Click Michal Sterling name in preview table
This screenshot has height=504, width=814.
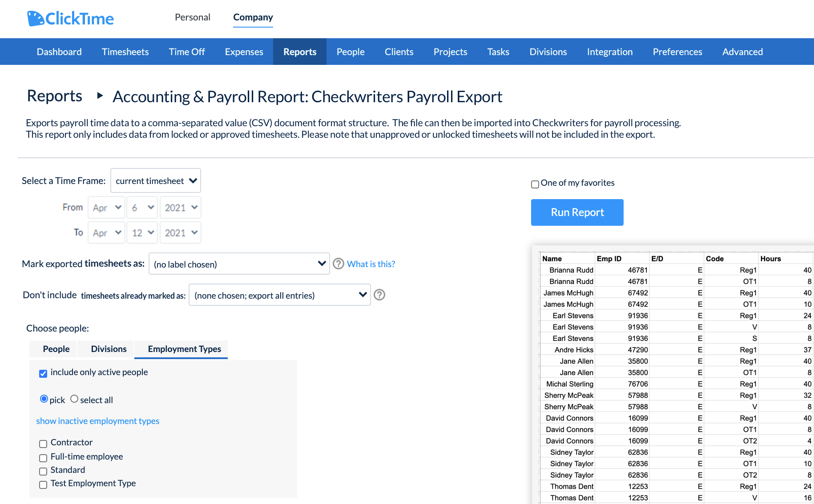[x=570, y=384]
